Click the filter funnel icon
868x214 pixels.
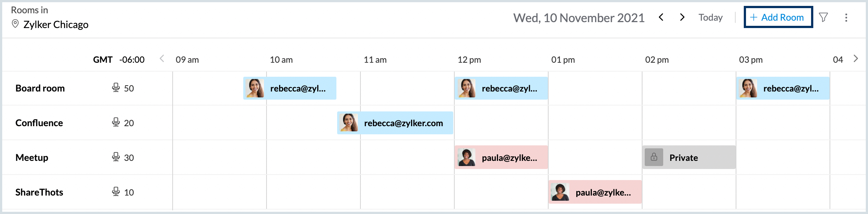[823, 17]
